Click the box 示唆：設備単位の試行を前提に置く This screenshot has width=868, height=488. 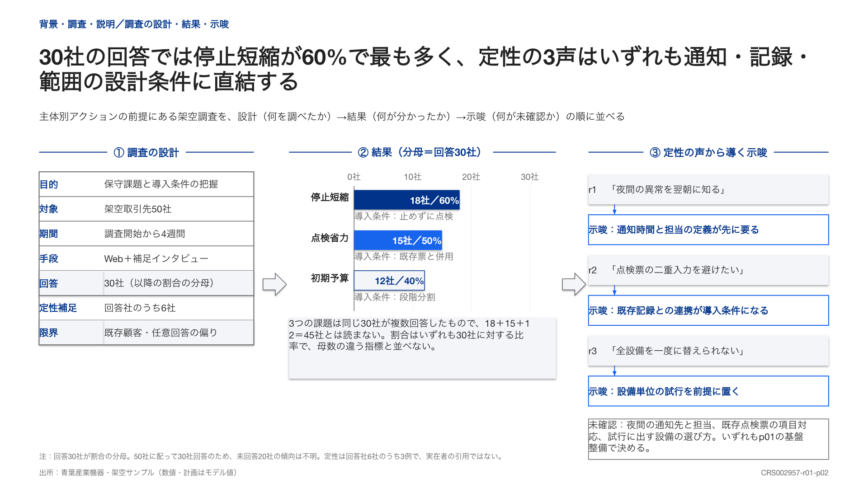tap(708, 391)
